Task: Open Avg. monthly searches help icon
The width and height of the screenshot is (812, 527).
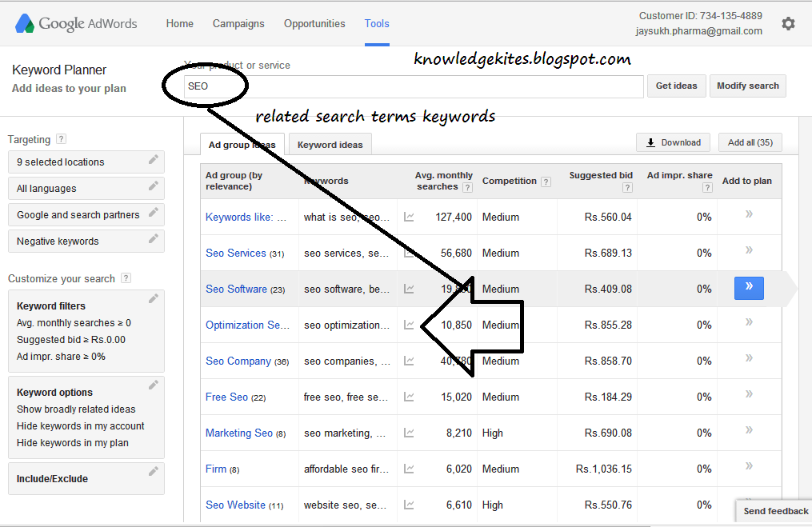Action: (x=467, y=187)
